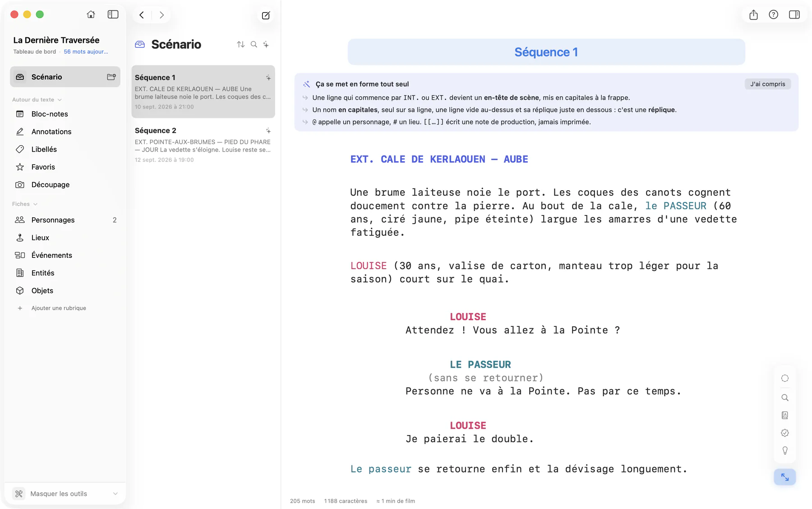Screen dimensions: 812x509
Task: Dismiss the tip with J'ai compris
Action: [x=767, y=84]
